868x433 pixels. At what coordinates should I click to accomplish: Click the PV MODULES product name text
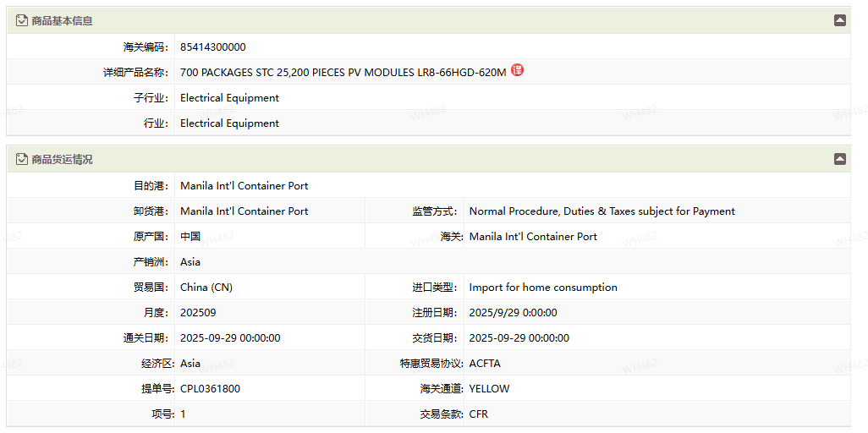click(x=343, y=73)
